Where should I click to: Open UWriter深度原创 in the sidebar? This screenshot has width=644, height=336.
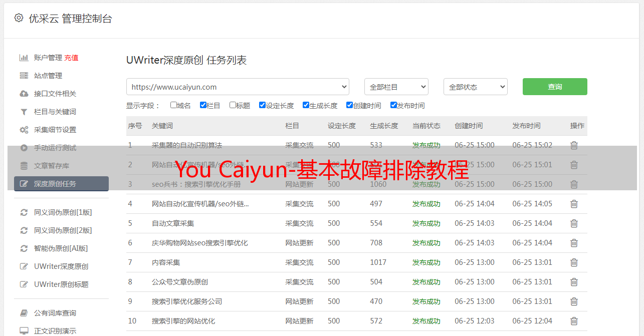click(x=61, y=266)
